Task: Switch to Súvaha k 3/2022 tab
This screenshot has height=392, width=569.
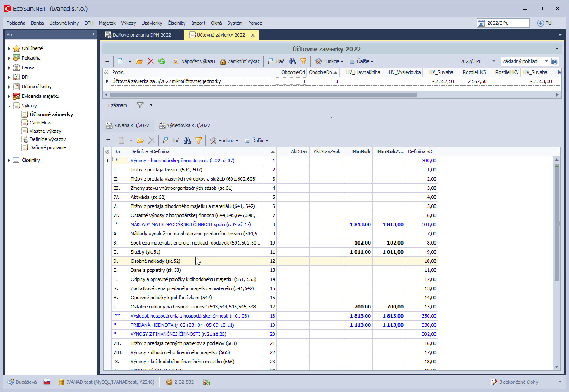Action: point(127,125)
